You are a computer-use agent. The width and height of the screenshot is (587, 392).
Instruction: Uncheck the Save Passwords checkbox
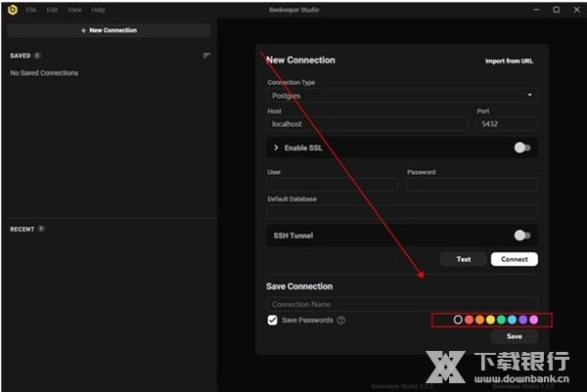(273, 320)
